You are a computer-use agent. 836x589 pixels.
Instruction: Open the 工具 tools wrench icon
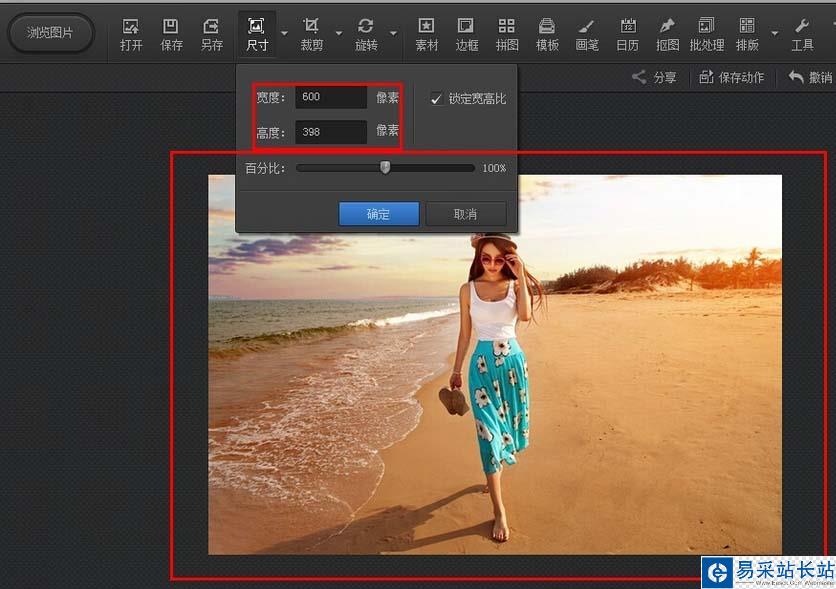click(802, 35)
